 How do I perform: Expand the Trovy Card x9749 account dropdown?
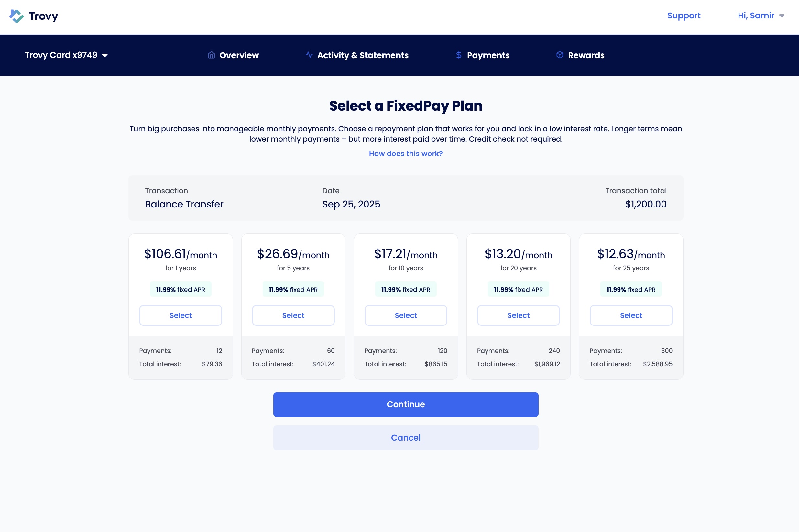pyautogui.click(x=66, y=55)
